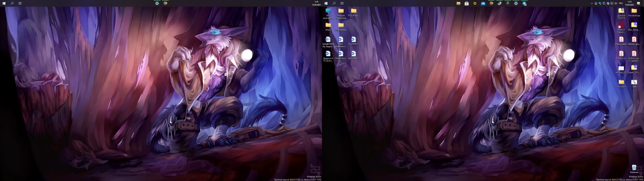
Task: Launch Microsoft Store from the taskbar
Action: pyautogui.click(x=466, y=3)
